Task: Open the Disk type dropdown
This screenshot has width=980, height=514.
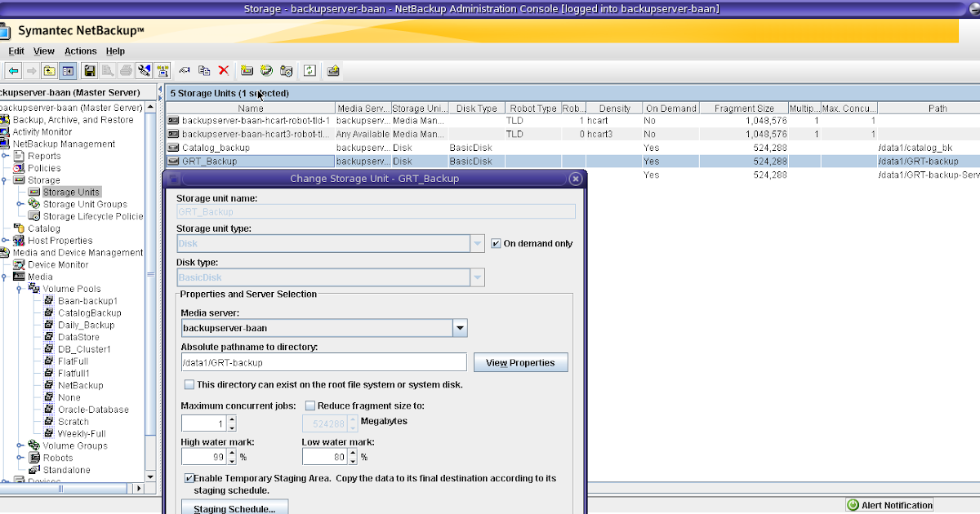Action: tap(478, 277)
